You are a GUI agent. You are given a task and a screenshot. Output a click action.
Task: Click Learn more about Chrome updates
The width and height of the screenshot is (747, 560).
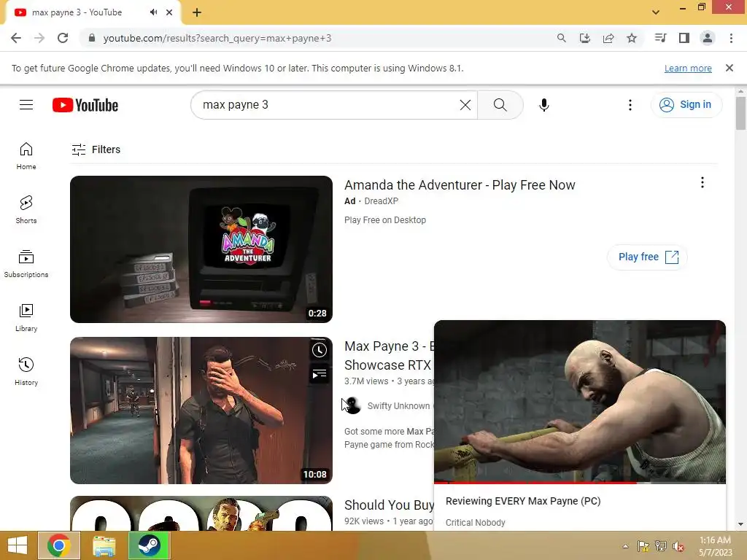pyautogui.click(x=688, y=68)
